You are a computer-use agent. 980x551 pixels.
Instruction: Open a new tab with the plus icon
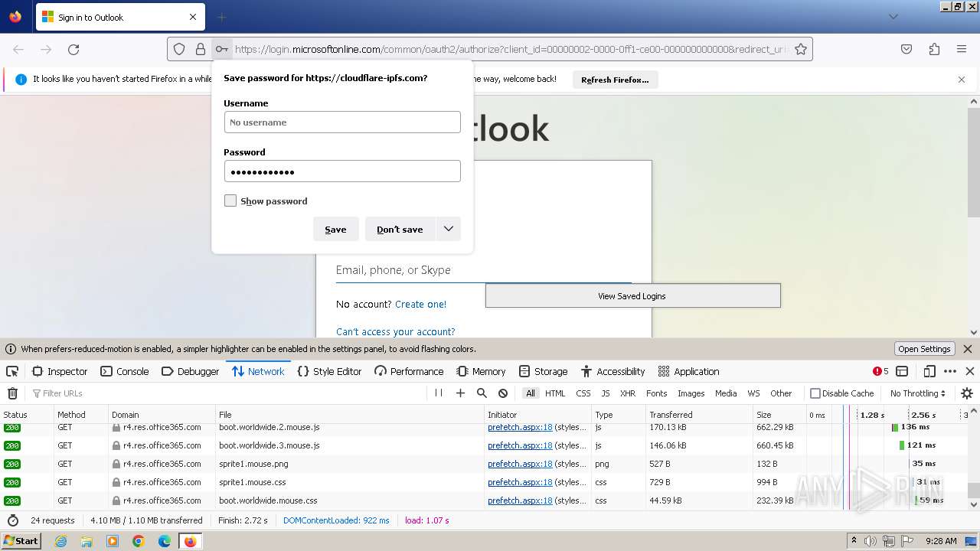(221, 17)
